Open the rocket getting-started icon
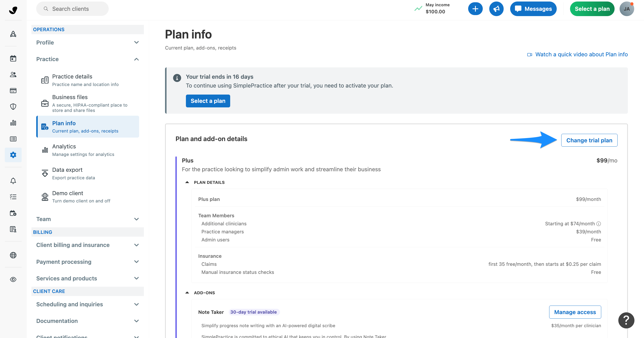644x338 pixels. point(13,34)
